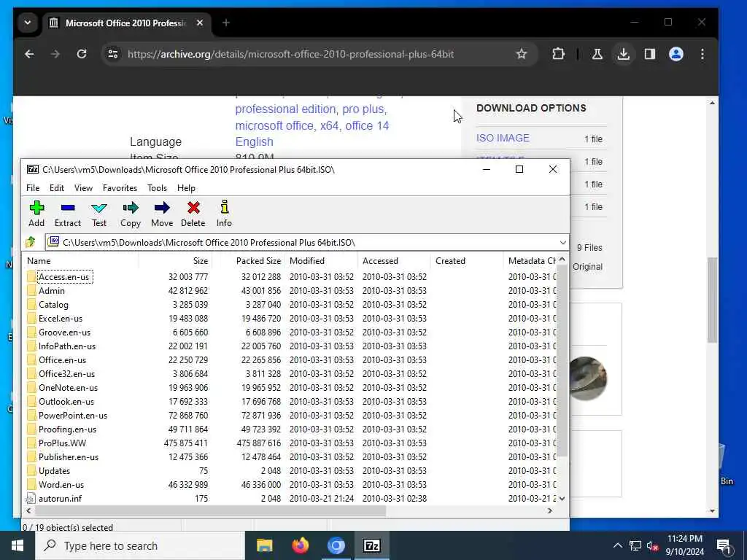This screenshot has width=747, height=560.
Task: Open Chrome Labs flask icon
Action: (x=597, y=54)
